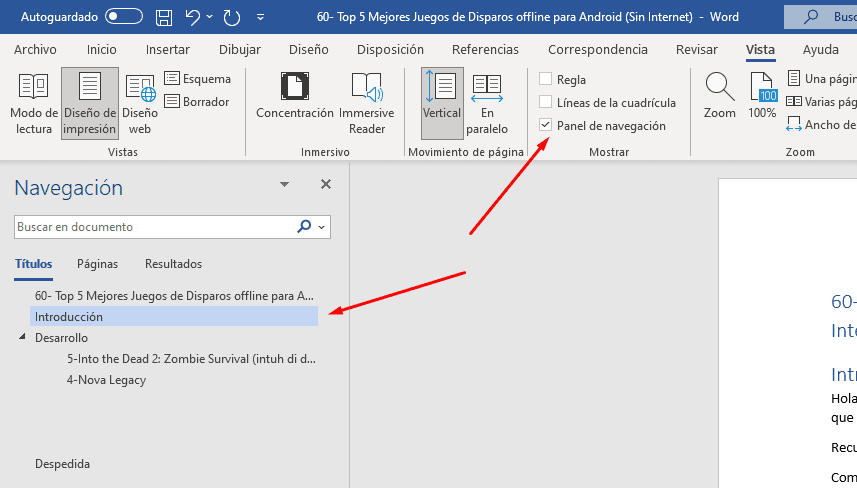Select Vertical page movement

click(442, 103)
